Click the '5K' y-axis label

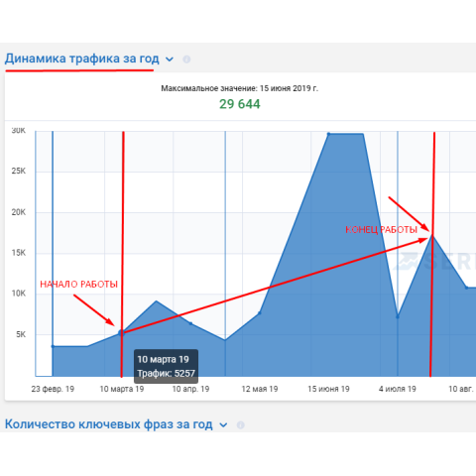pyautogui.click(x=21, y=334)
